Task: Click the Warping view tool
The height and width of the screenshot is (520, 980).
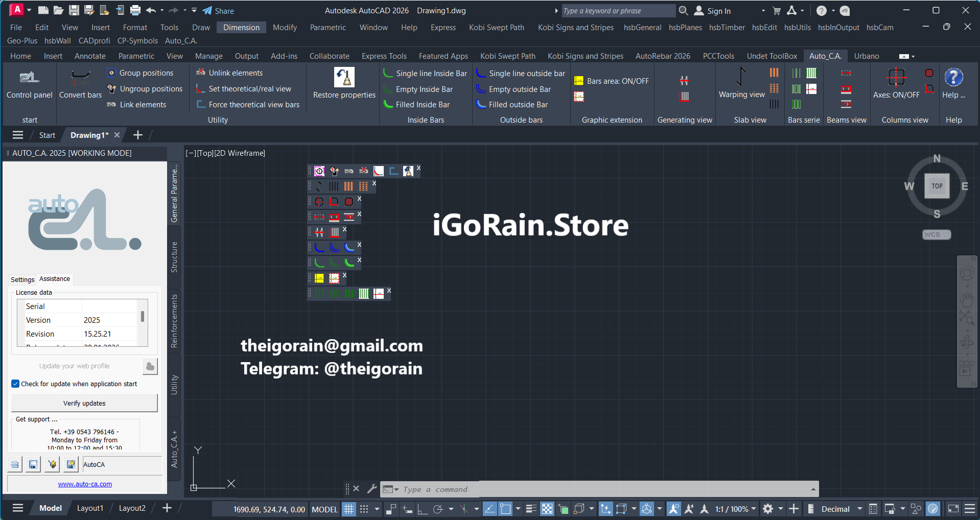Action: click(741, 83)
